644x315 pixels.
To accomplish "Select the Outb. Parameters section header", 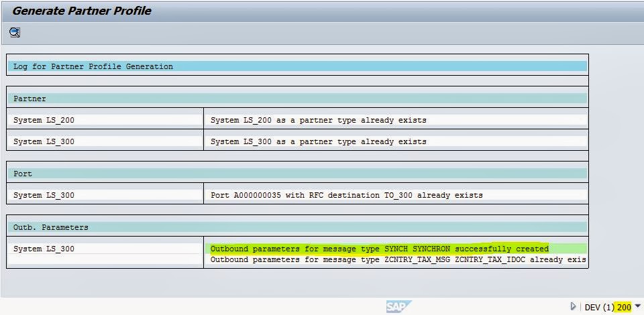I will point(297,227).
